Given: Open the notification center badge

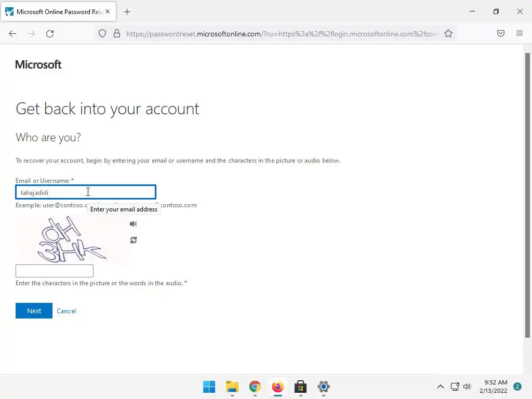Looking at the screenshot, I should [x=517, y=387].
